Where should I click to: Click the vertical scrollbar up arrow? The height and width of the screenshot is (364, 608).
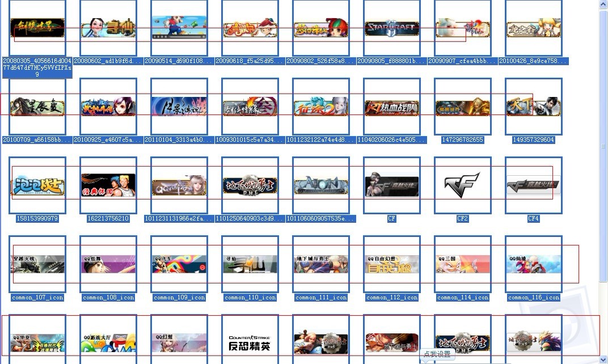click(603, 3)
